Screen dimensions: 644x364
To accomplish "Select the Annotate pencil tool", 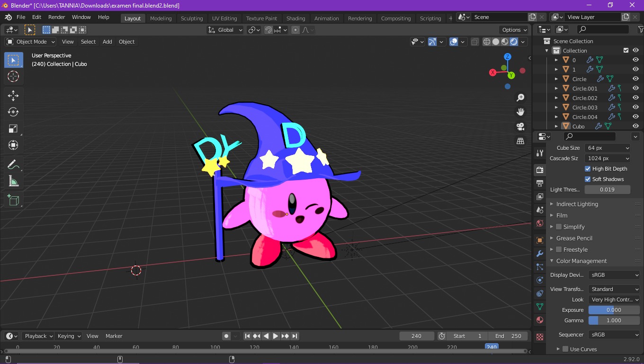I will coord(13,164).
